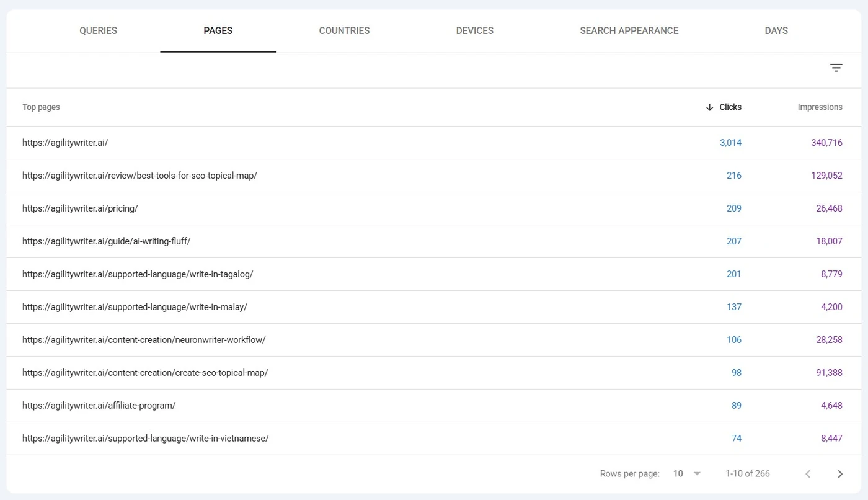Image resolution: width=868 pixels, height=500 pixels.
Task: Click the 129,052 impressions value
Action: (826, 176)
